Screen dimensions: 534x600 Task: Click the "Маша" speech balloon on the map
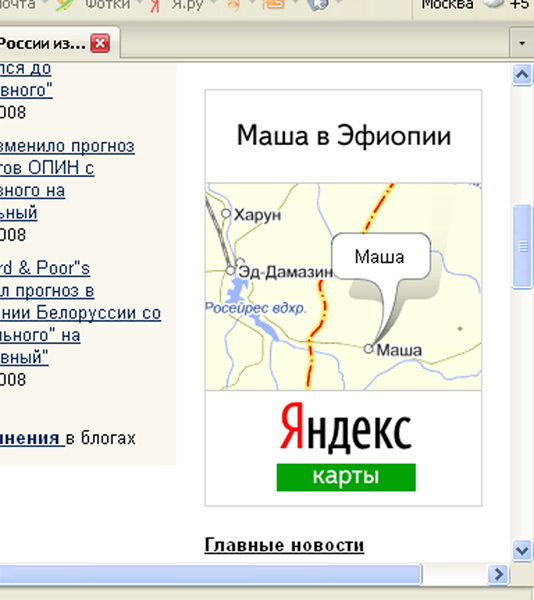coord(381,256)
